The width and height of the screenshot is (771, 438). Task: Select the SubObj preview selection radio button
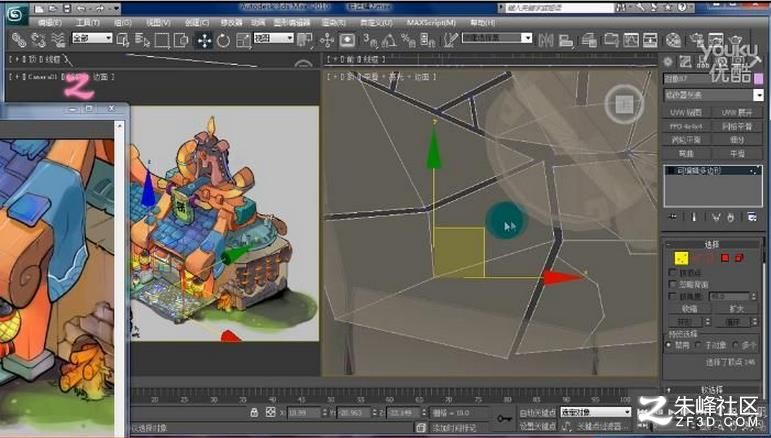click(699, 346)
